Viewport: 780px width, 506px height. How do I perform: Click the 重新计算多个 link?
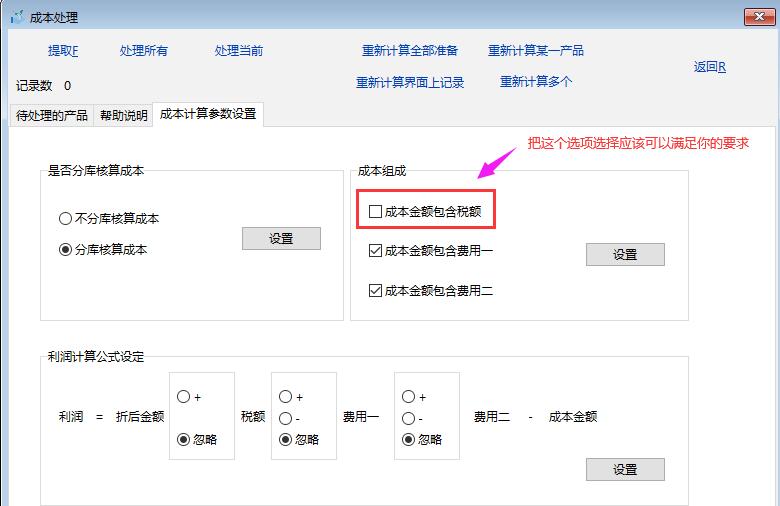pos(536,82)
